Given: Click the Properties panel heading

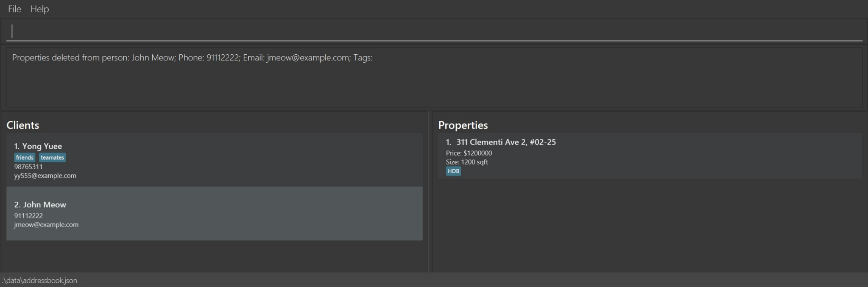Looking at the screenshot, I should [x=463, y=125].
